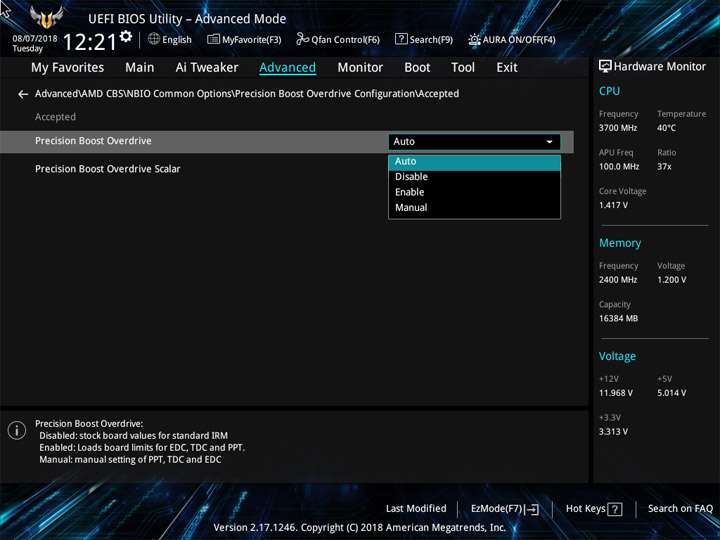Collapse the Precision Boost Overdrive dropdown arrow
The image size is (720, 540).
tap(549, 142)
